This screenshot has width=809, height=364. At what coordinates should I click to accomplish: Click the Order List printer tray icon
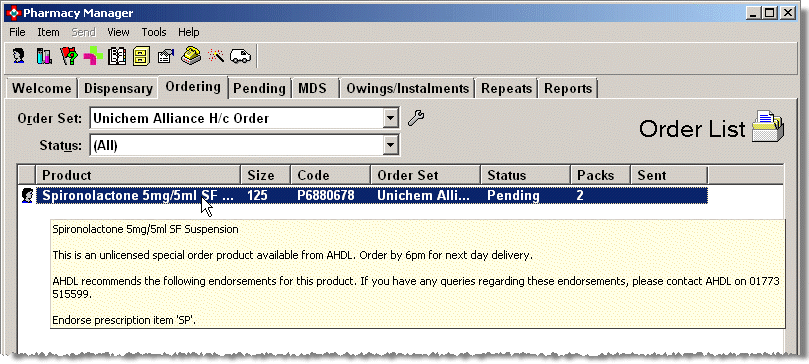point(768,126)
